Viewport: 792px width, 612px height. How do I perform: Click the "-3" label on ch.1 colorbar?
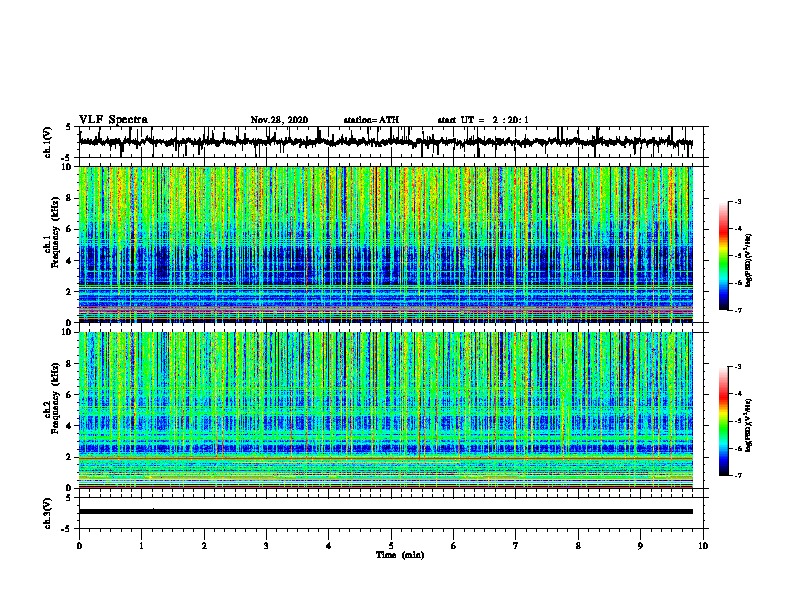pos(738,202)
